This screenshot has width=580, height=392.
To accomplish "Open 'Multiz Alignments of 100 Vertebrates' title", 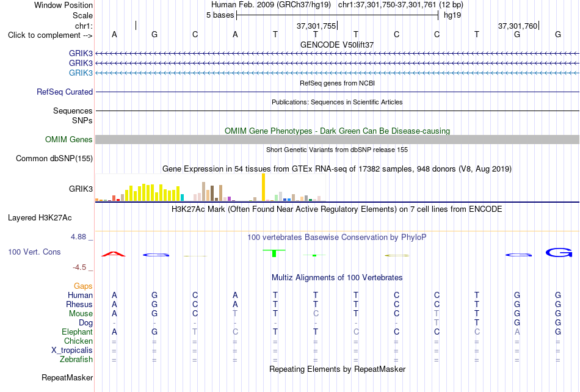I will [337, 278].
